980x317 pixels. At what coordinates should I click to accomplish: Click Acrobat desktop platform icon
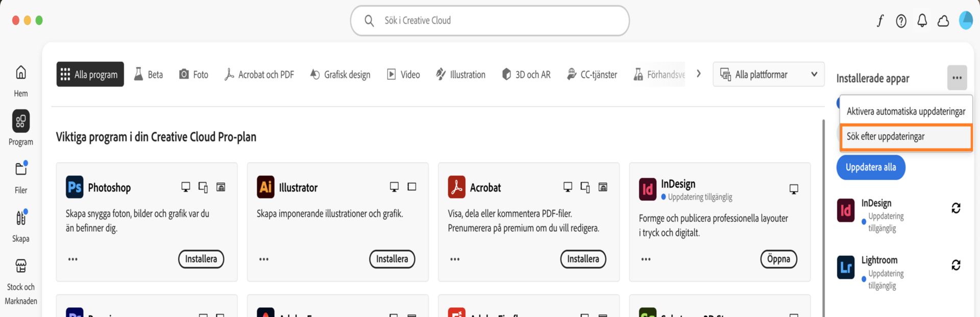coord(568,187)
